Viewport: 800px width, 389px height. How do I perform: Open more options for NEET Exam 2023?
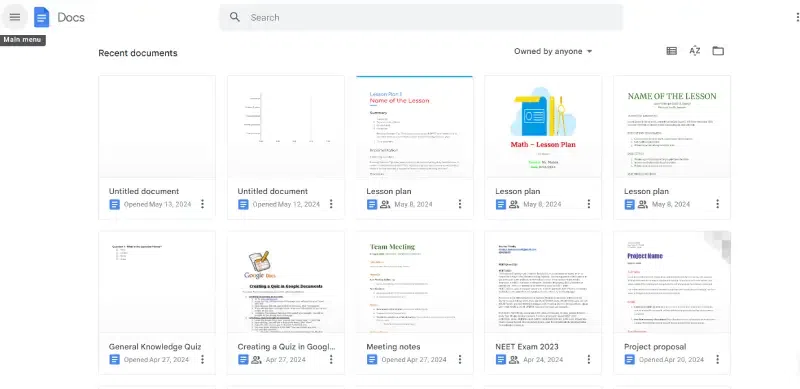589,359
